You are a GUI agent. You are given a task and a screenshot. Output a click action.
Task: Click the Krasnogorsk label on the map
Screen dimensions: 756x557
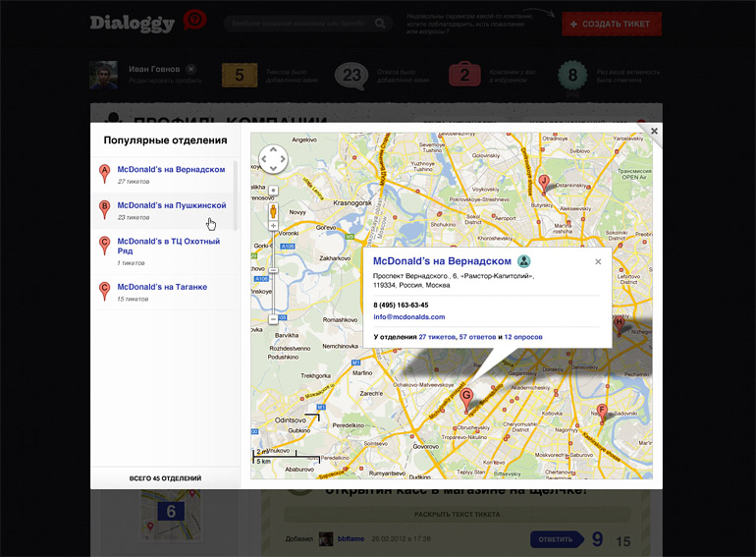tap(352, 203)
